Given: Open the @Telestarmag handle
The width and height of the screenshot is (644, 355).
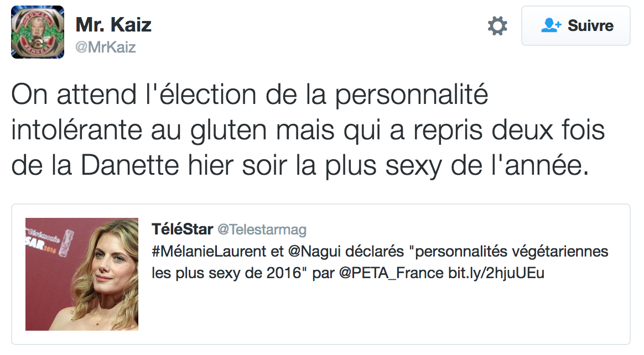Looking at the screenshot, I should (262, 229).
